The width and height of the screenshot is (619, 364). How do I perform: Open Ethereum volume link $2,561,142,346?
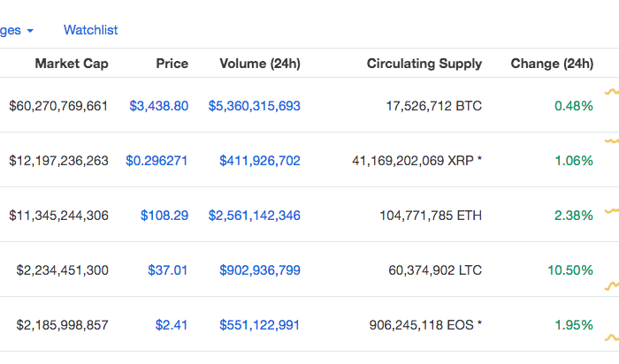(x=255, y=216)
